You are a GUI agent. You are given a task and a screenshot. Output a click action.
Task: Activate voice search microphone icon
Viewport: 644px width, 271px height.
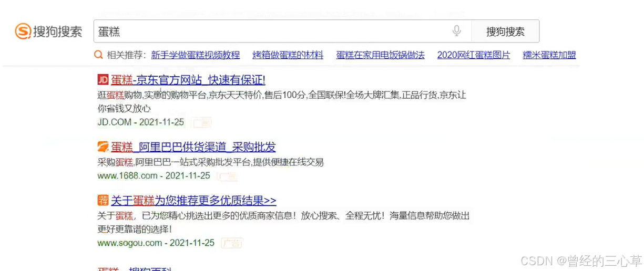pos(456,31)
